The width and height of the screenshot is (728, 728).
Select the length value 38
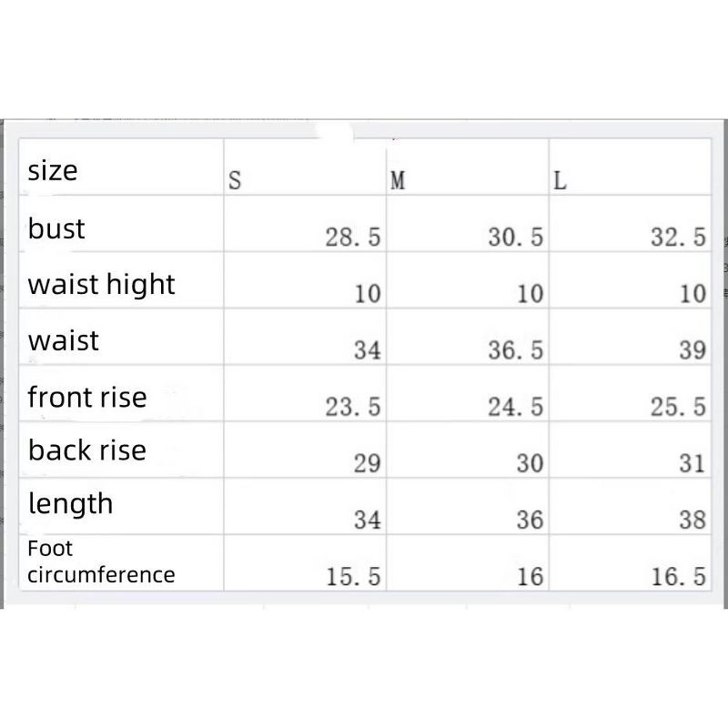coord(693,520)
